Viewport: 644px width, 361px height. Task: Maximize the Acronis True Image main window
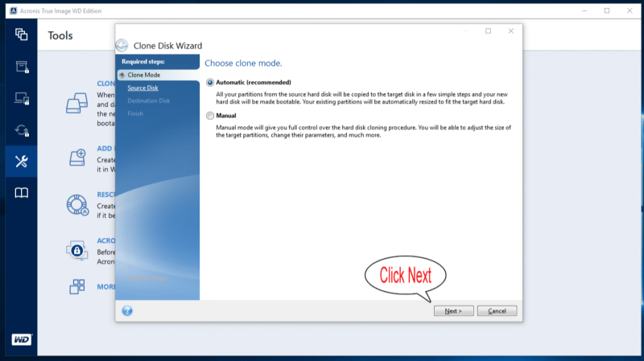[607, 10]
